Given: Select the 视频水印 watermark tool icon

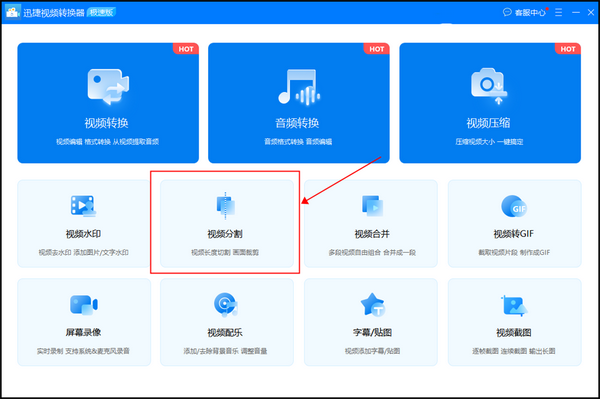Looking at the screenshot, I should pos(83,206).
